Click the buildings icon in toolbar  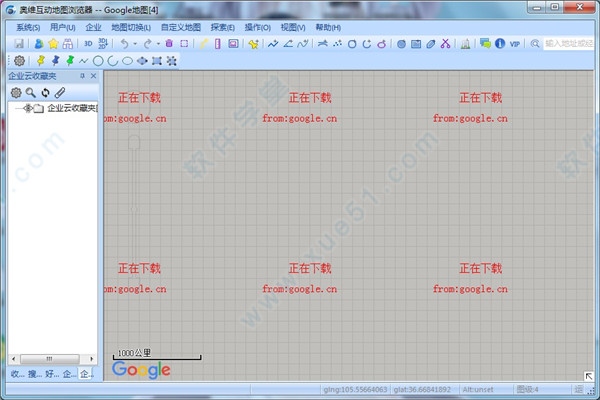point(465,44)
